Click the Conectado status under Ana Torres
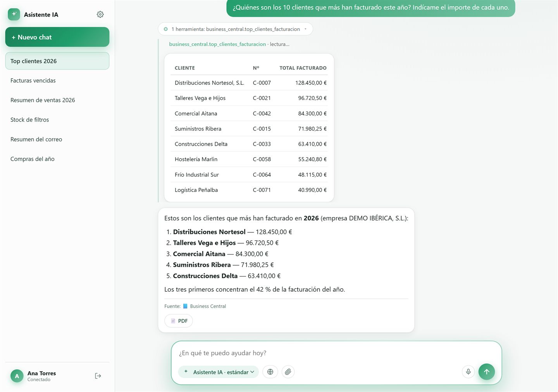 pyautogui.click(x=39, y=380)
